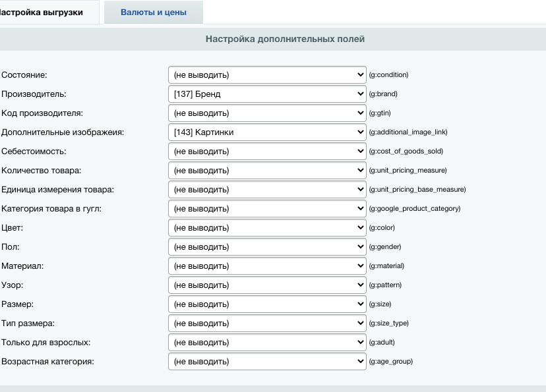Select the Настройка выгрузки tab
Viewport: 546px width, 392px height.
click(x=45, y=13)
